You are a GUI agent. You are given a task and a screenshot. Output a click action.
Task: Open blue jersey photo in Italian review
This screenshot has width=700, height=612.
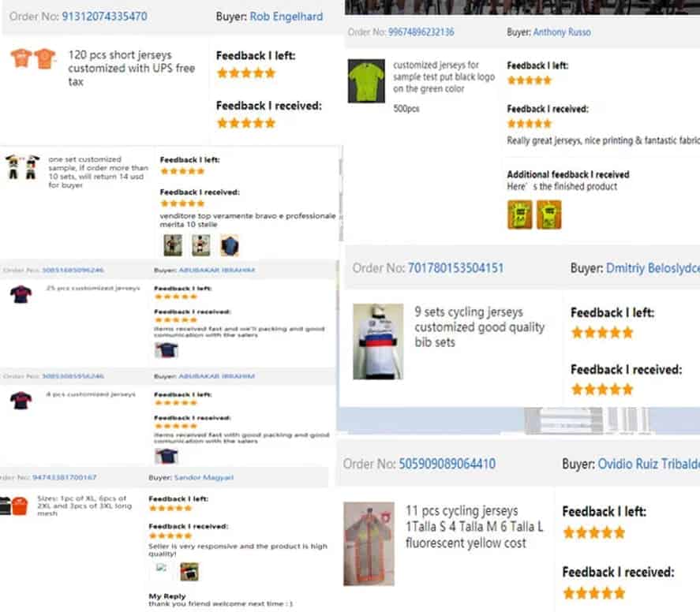[230, 246]
